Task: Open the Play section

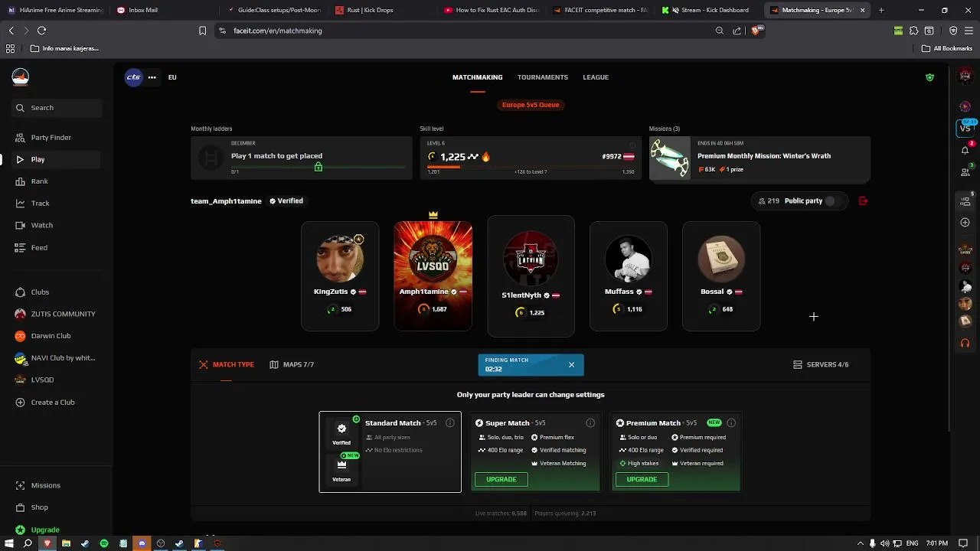Action: click(57, 159)
